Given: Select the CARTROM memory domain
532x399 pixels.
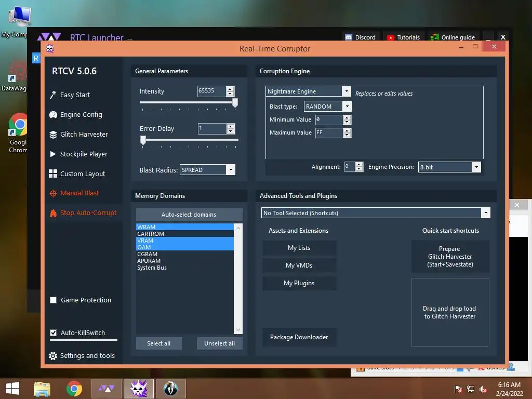Looking at the screenshot, I should 185,234.
